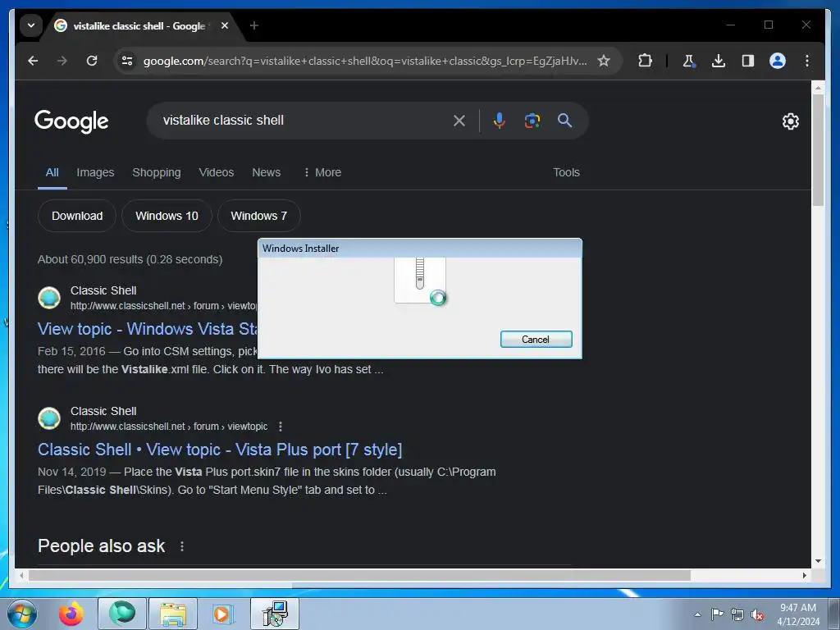Open search Tools
This screenshot has width=840, height=630.
point(566,172)
